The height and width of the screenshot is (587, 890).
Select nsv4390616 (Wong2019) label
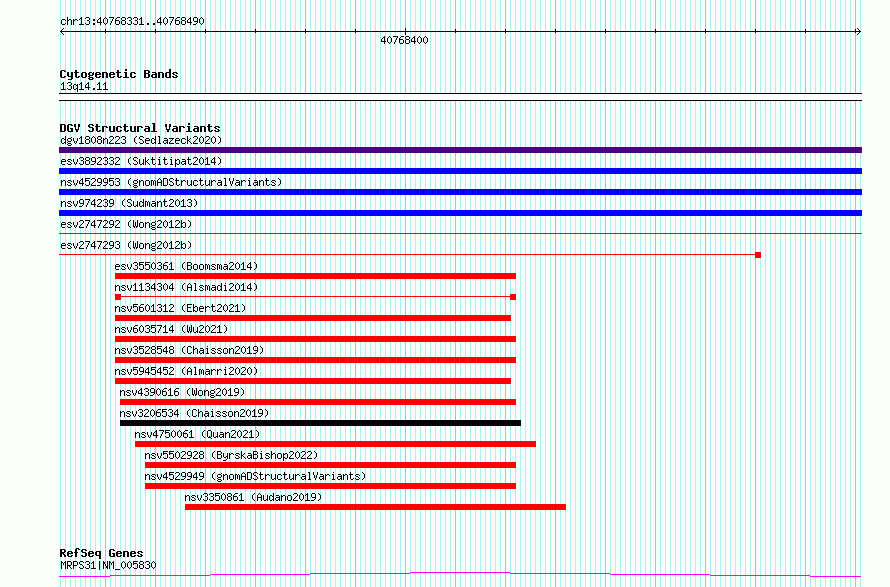pos(182,392)
